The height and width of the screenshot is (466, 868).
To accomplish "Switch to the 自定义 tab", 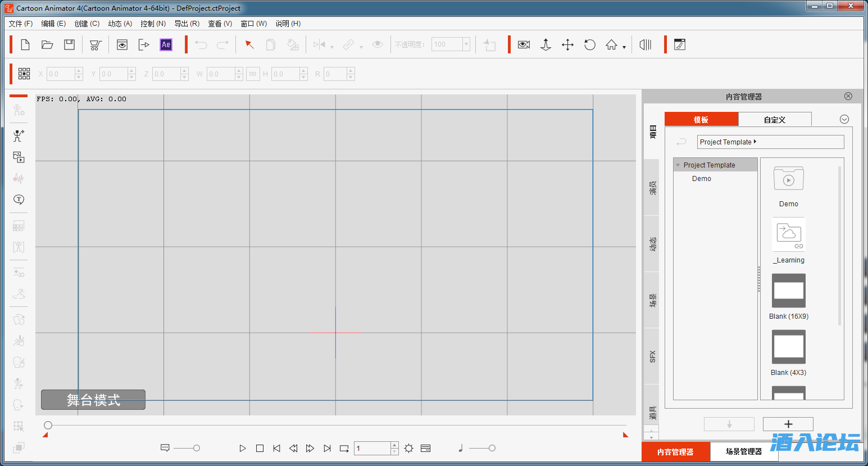I will click(774, 120).
